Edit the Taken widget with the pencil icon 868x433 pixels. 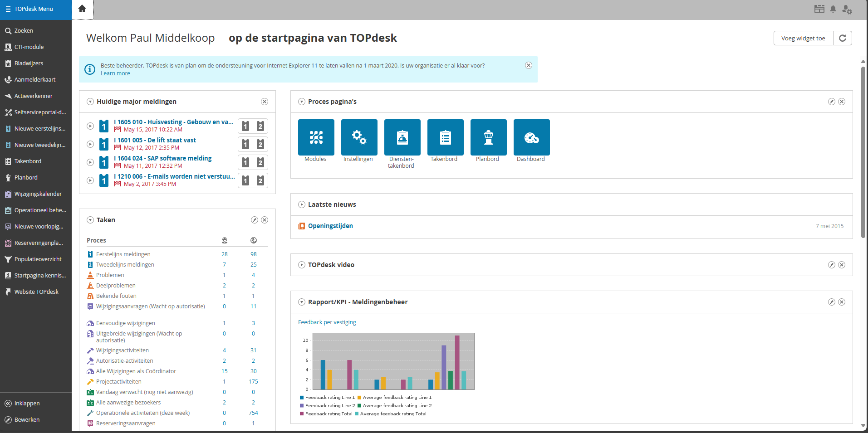pyautogui.click(x=255, y=220)
